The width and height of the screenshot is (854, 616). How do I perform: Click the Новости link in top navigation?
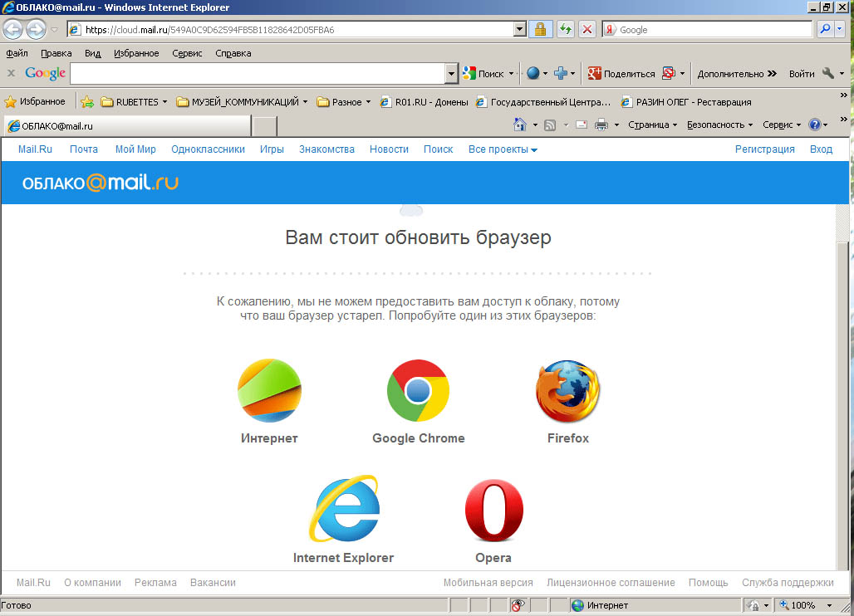[389, 149]
